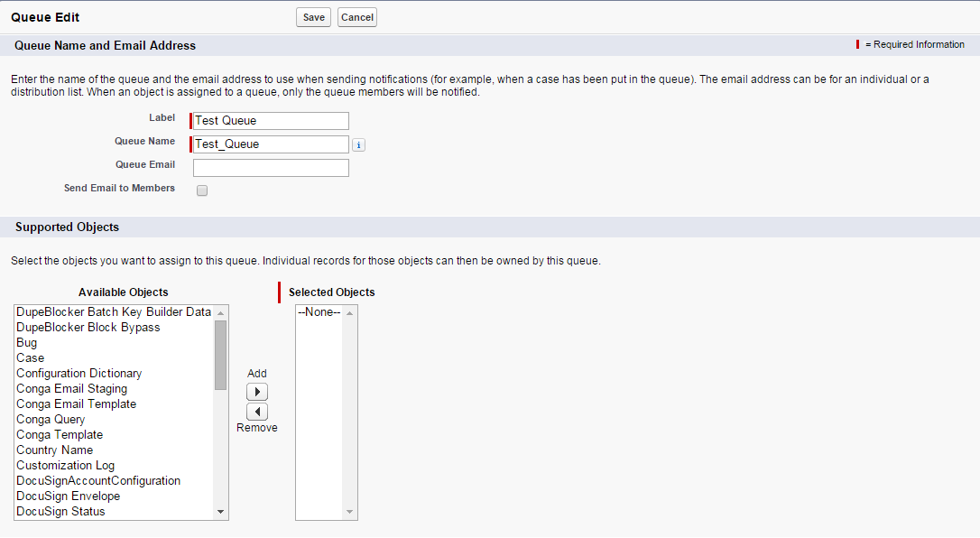Image resolution: width=980 pixels, height=538 pixels.
Task: Click into the Label text field
Action: [x=271, y=121]
